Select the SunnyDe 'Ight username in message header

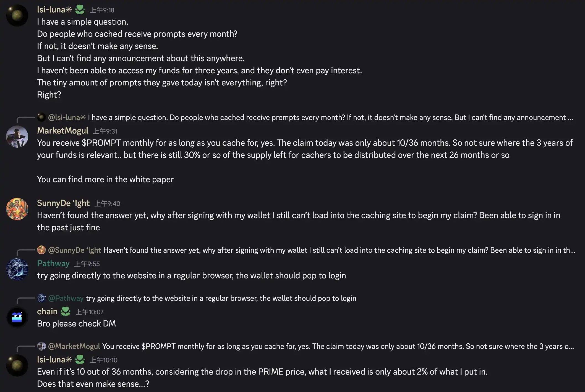[x=63, y=203]
